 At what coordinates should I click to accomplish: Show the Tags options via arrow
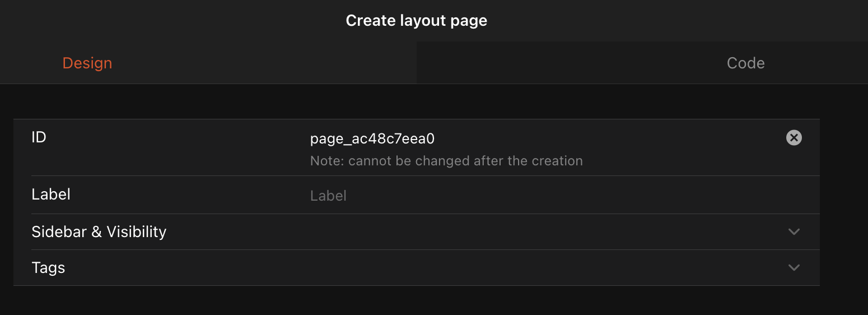[x=794, y=267]
